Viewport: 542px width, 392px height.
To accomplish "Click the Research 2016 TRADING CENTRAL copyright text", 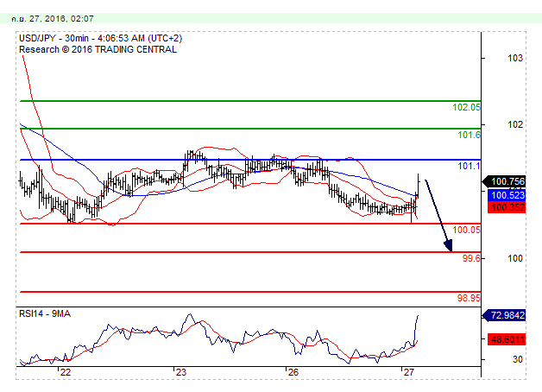I will (98, 49).
